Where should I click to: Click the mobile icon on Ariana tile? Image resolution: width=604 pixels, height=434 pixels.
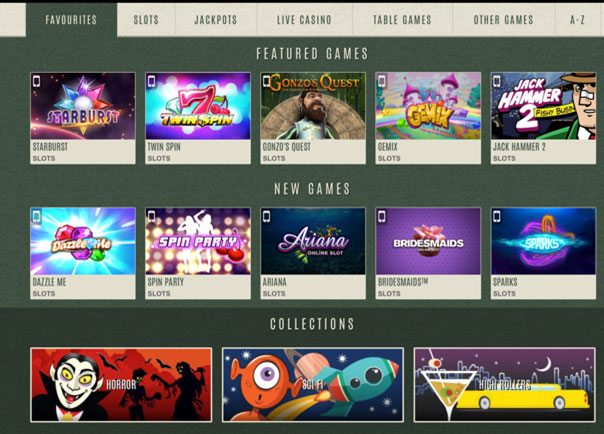coord(267,216)
